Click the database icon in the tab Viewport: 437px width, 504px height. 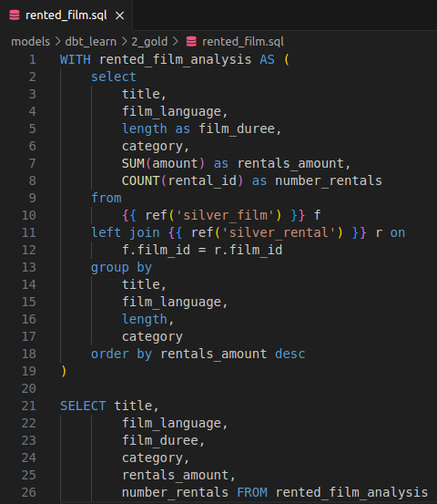(x=15, y=15)
